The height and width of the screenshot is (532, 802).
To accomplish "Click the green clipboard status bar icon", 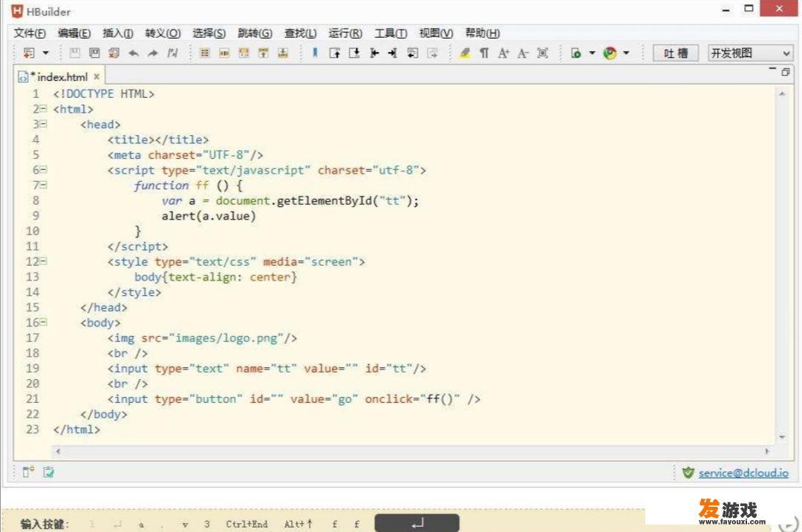I will 48,472.
